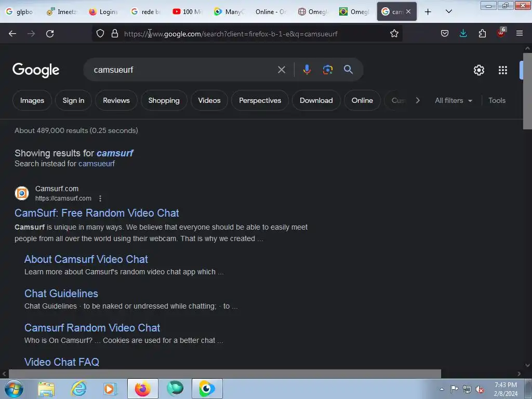Start a voice search with microphone
The width and height of the screenshot is (532, 399).
tap(307, 70)
